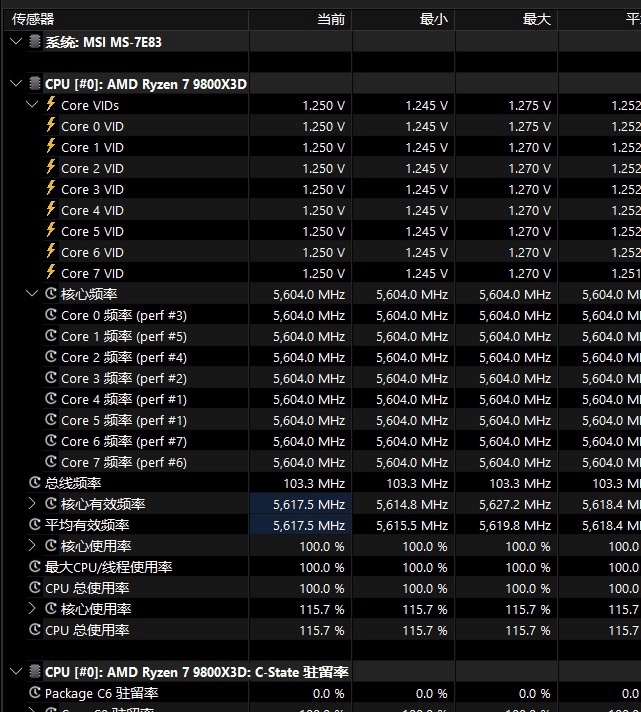The width and height of the screenshot is (641, 712).
Task: Click the chip icon beside 系统: MSI MS-7E83
Action: [x=35, y=42]
